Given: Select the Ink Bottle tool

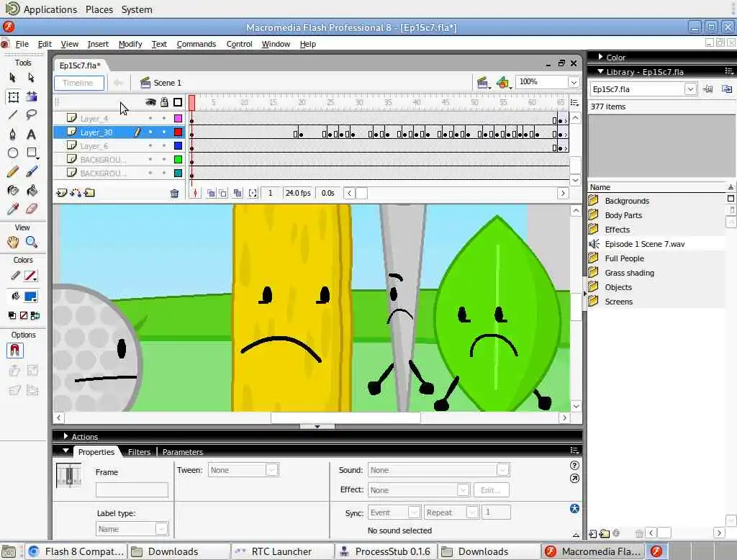Looking at the screenshot, I should 13,191.
